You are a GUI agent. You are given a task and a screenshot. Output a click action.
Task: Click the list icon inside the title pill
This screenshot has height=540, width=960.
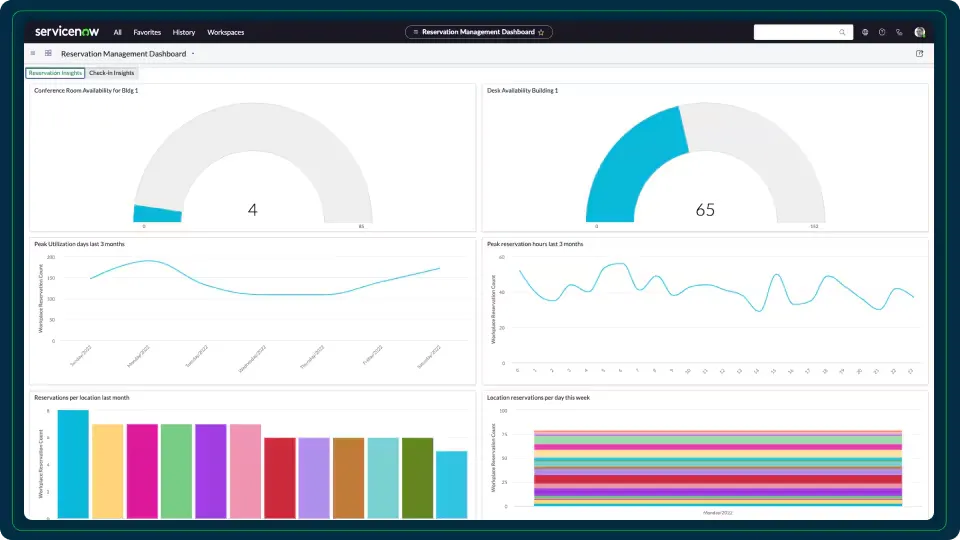coord(416,32)
